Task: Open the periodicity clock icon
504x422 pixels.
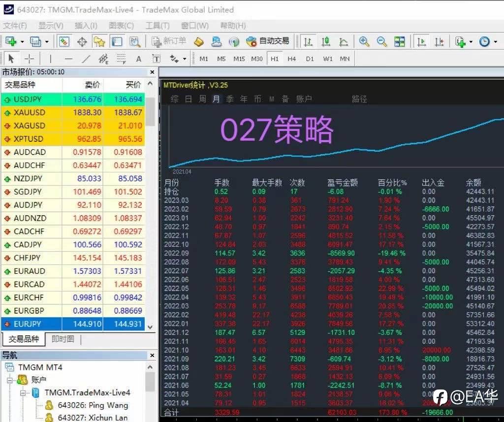Action: (484, 41)
